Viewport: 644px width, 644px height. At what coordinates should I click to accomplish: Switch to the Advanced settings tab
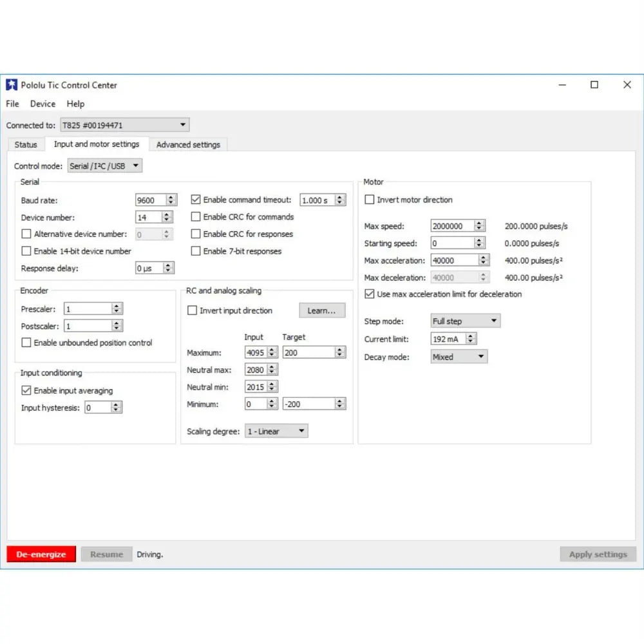tap(188, 145)
